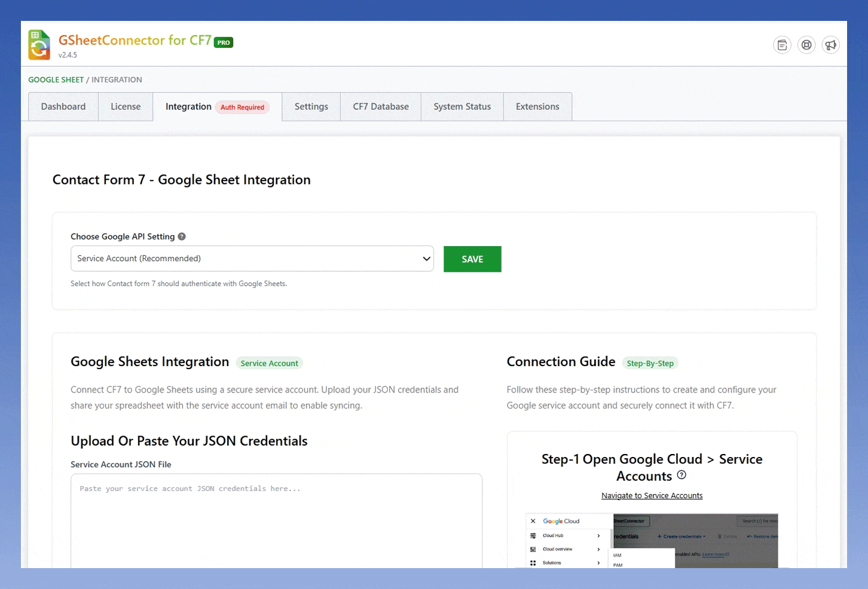
Task: Click help icon beside Choose Google API Setting
Action: pyautogui.click(x=182, y=237)
